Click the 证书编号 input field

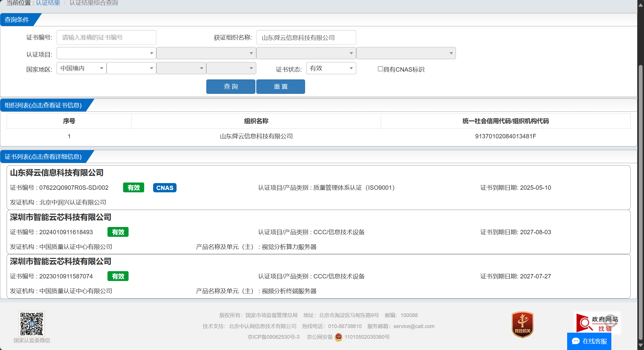click(x=106, y=38)
